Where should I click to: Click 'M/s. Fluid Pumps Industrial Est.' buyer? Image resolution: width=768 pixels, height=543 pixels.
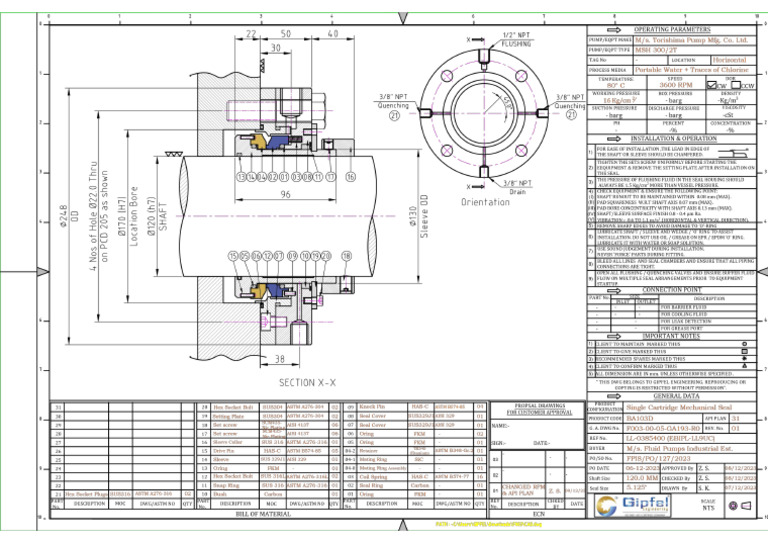coord(680,449)
